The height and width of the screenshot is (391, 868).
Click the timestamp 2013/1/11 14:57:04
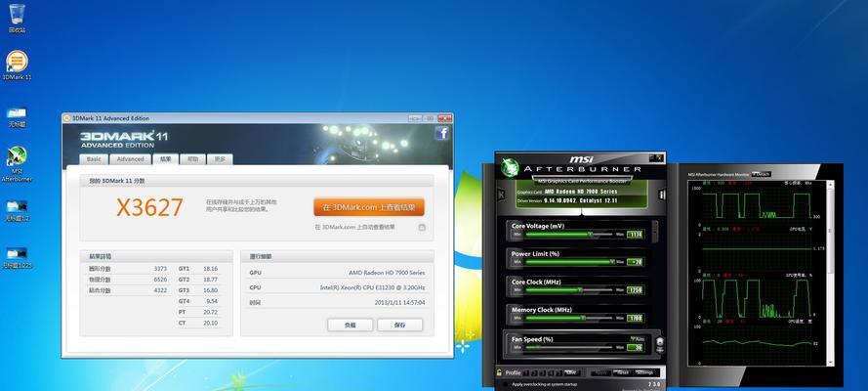point(399,303)
